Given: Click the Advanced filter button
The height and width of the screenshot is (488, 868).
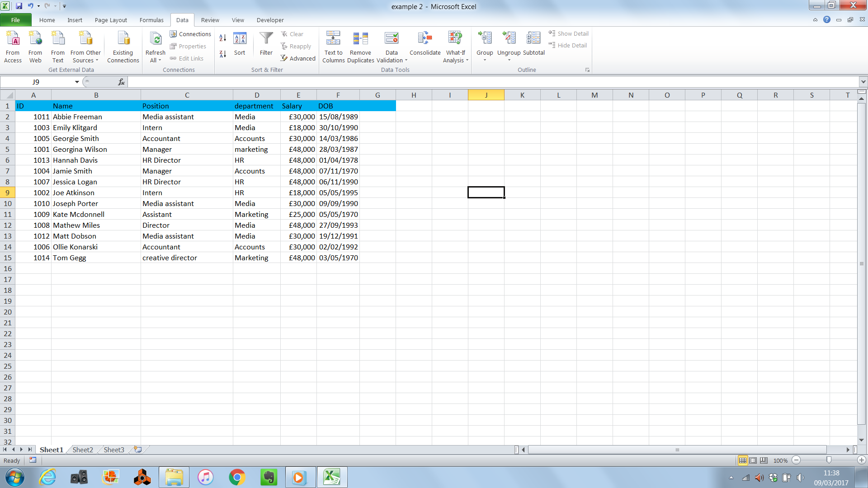Looking at the screenshot, I should click(298, 58).
